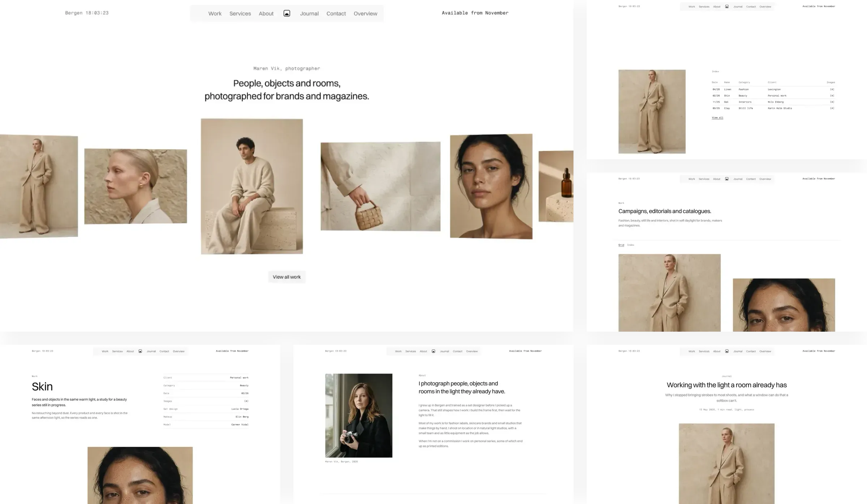Select the Oak Interiors row in Index table
Viewport: 867px width, 504px height.
(773, 102)
